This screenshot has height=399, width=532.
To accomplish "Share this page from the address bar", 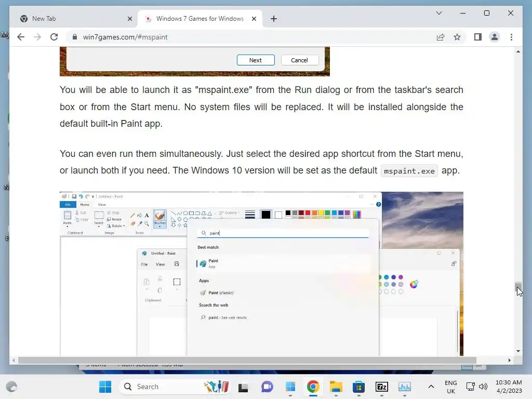I will point(441,37).
